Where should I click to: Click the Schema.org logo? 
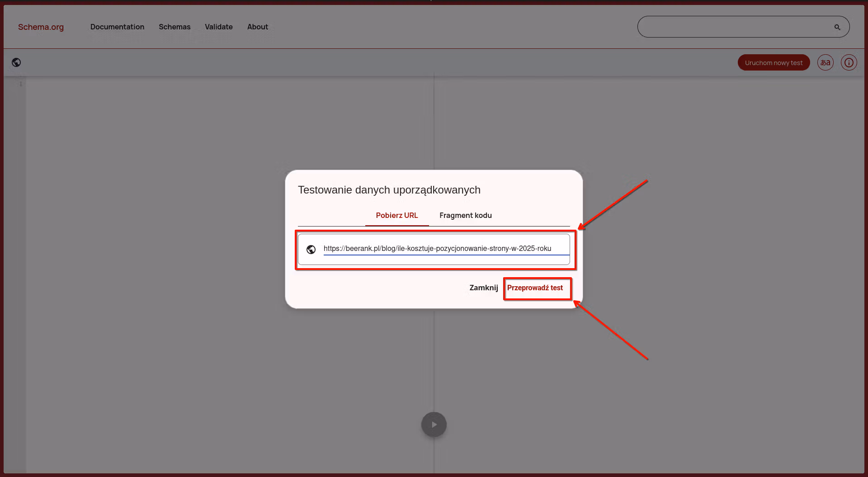[41, 27]
